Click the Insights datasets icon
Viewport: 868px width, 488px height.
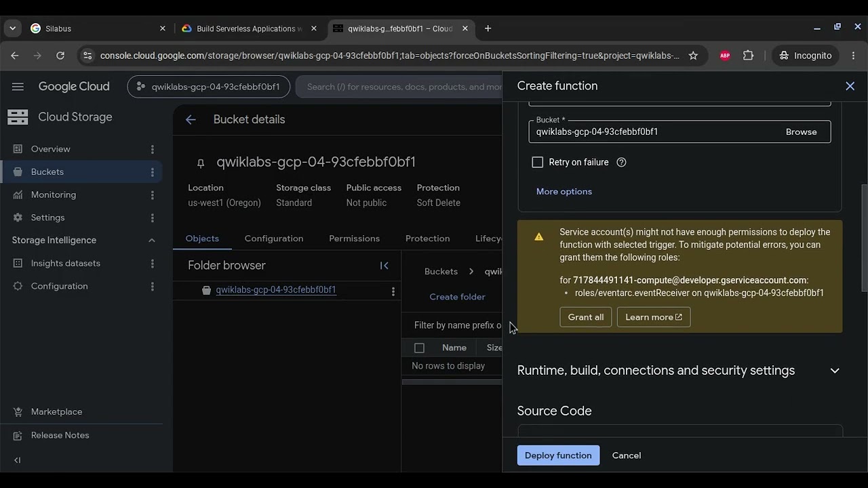pos(18,264)
